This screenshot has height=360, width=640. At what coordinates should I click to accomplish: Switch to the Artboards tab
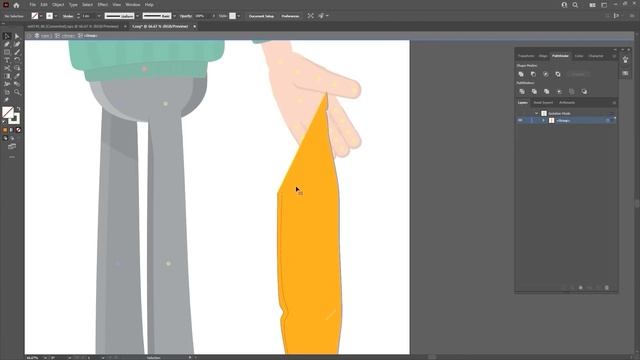pyautogui.click(x=567, y=102)
